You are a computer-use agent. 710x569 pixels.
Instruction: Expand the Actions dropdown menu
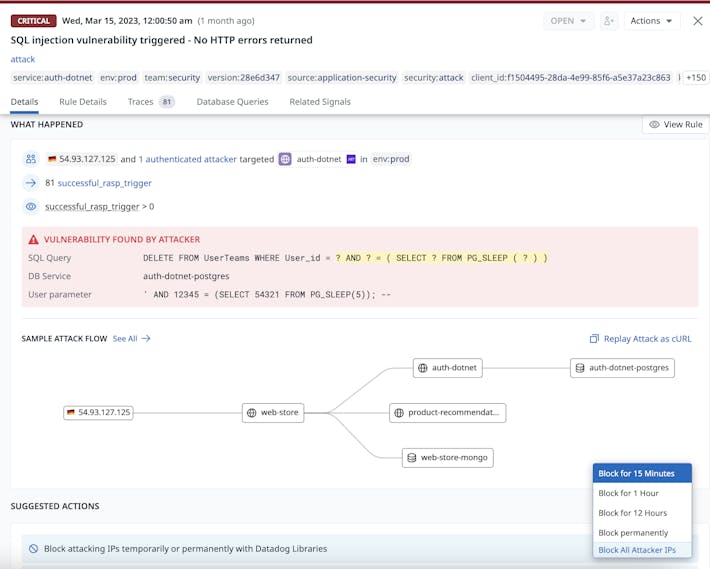click(x=651, y=21)
